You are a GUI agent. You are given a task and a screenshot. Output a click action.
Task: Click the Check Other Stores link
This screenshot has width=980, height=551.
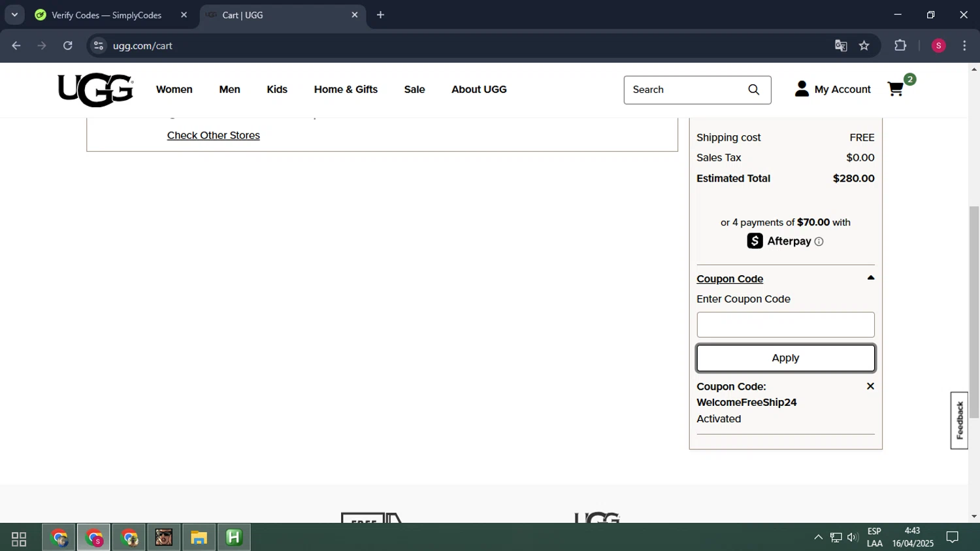214,135
